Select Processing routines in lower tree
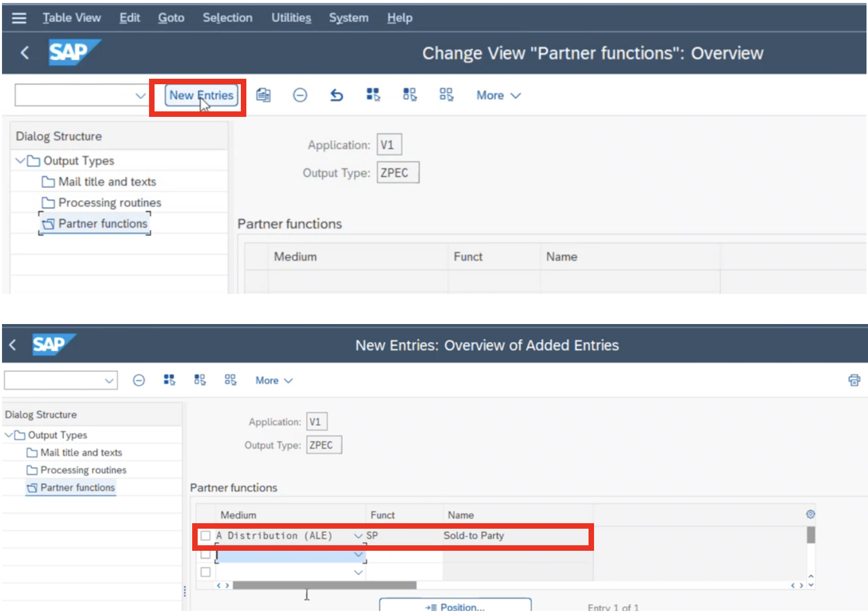Screen dimensions: 868x616 point(83,470)
